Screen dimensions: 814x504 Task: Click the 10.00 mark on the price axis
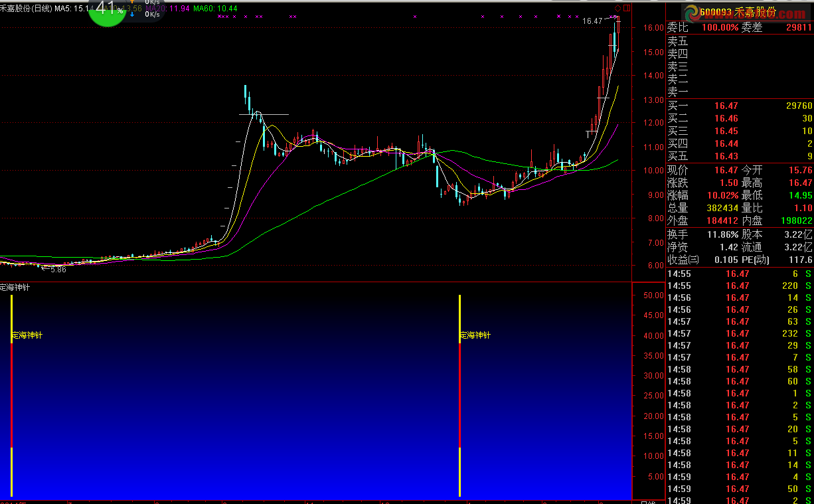[654, 171]
